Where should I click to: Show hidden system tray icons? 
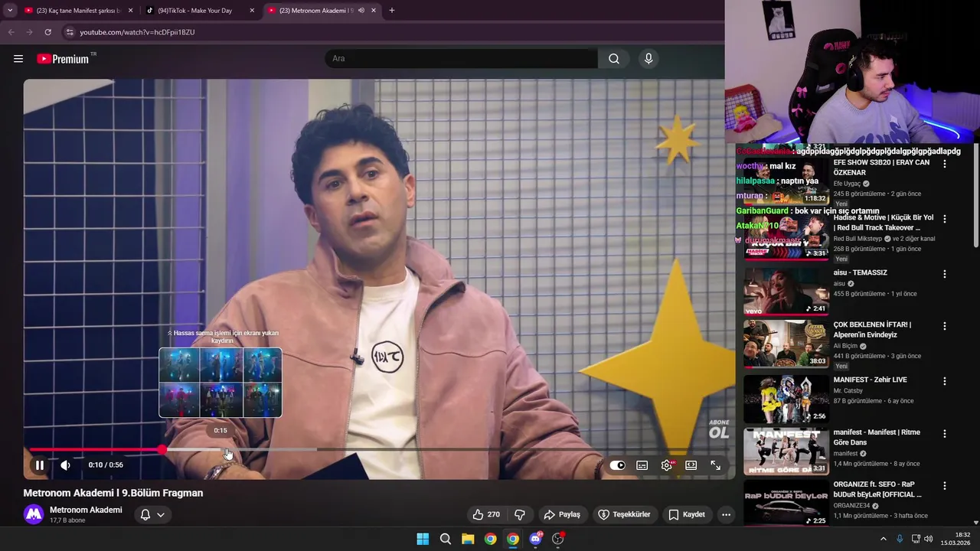click(883, 539)
